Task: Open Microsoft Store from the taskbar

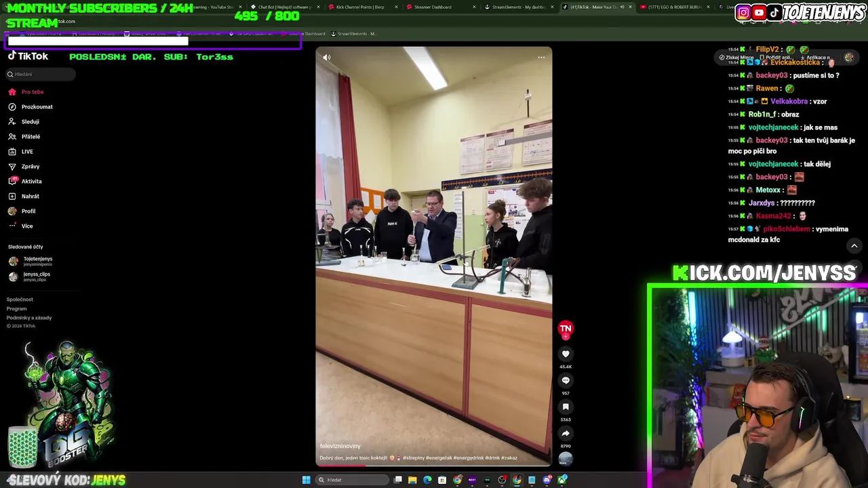Action: tap(442, 480)
